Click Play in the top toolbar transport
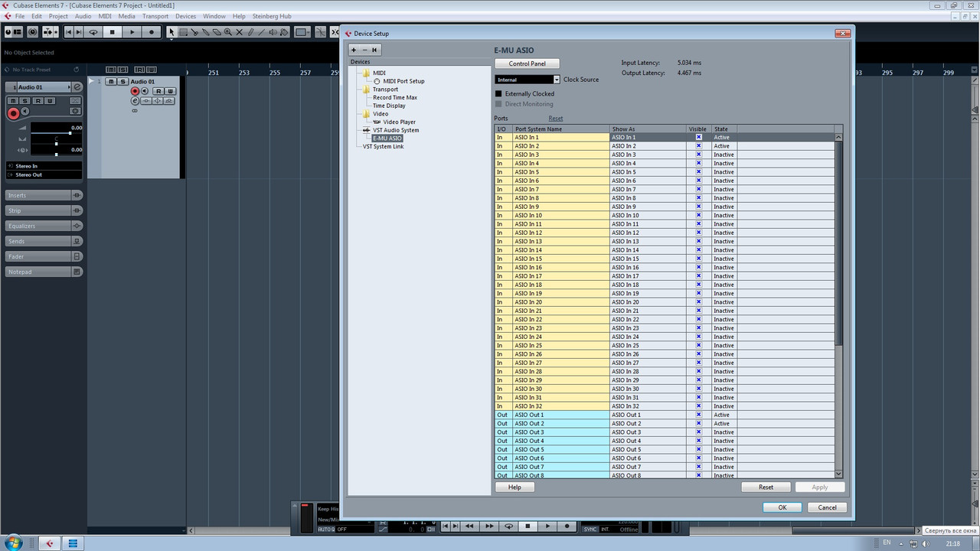Screen dimensions: 980x551 pos(132,32)
